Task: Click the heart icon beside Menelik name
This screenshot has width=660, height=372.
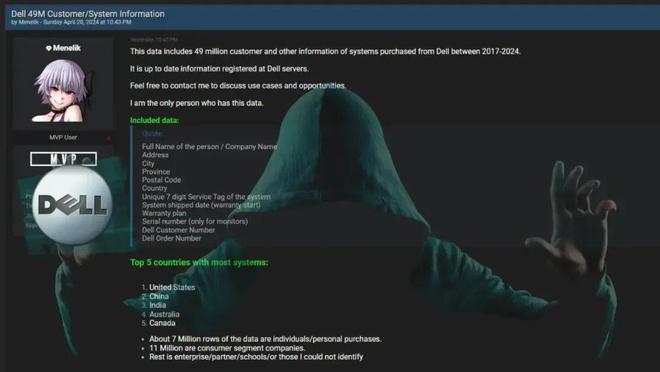Action: coord(48,48)
